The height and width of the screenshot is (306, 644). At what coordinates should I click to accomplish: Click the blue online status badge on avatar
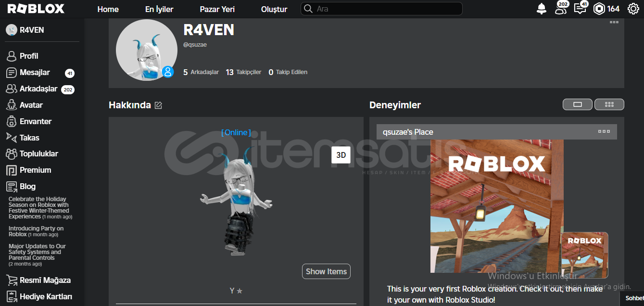pos(168,72)
